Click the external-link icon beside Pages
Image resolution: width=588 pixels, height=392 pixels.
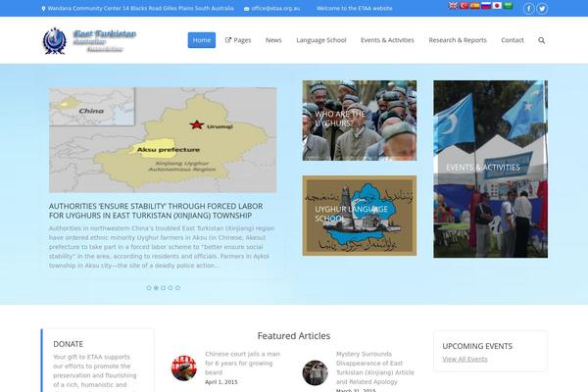click(x=228, y=40)
